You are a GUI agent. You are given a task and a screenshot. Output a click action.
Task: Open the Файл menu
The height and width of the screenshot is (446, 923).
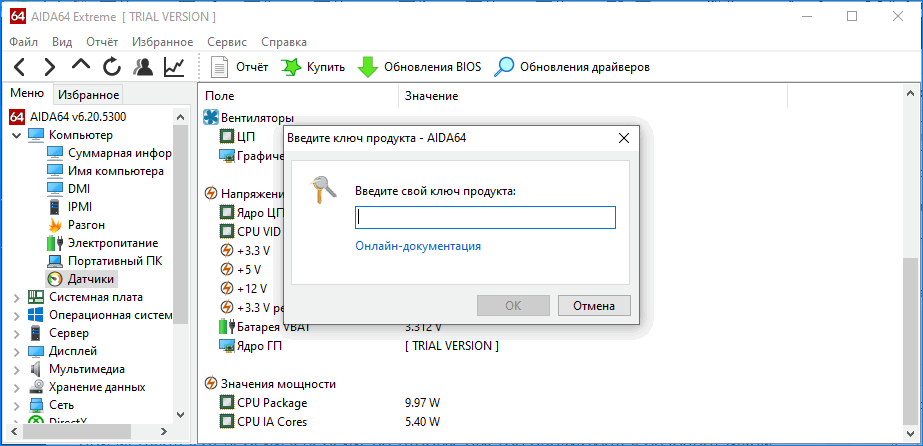[x=24, y=42]
